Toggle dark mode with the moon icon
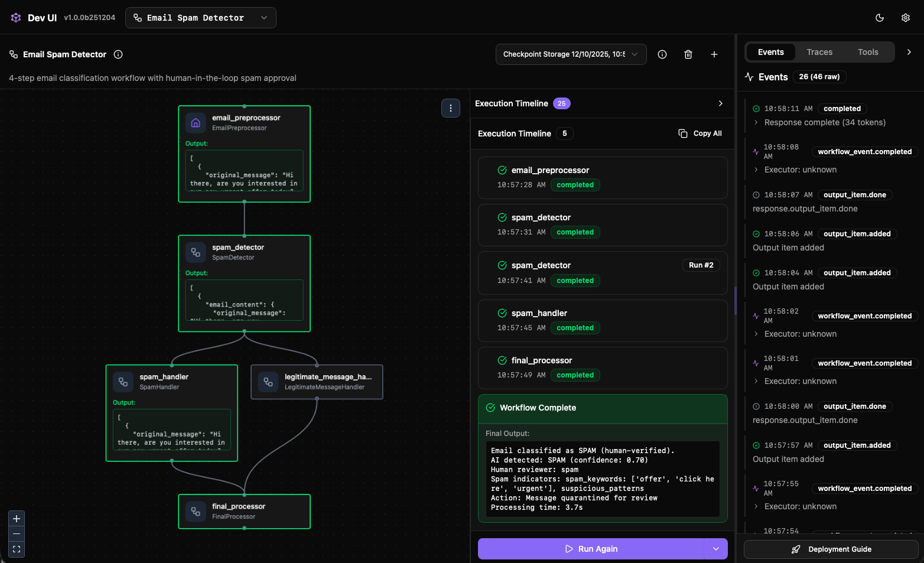The image size is (924, 563). pyautogui.click(x=880, y=18)
